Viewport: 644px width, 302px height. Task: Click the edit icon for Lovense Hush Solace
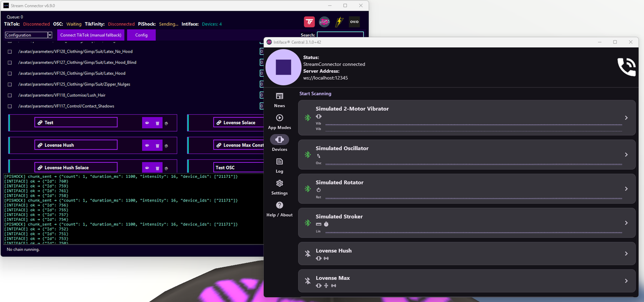point(147,168)
